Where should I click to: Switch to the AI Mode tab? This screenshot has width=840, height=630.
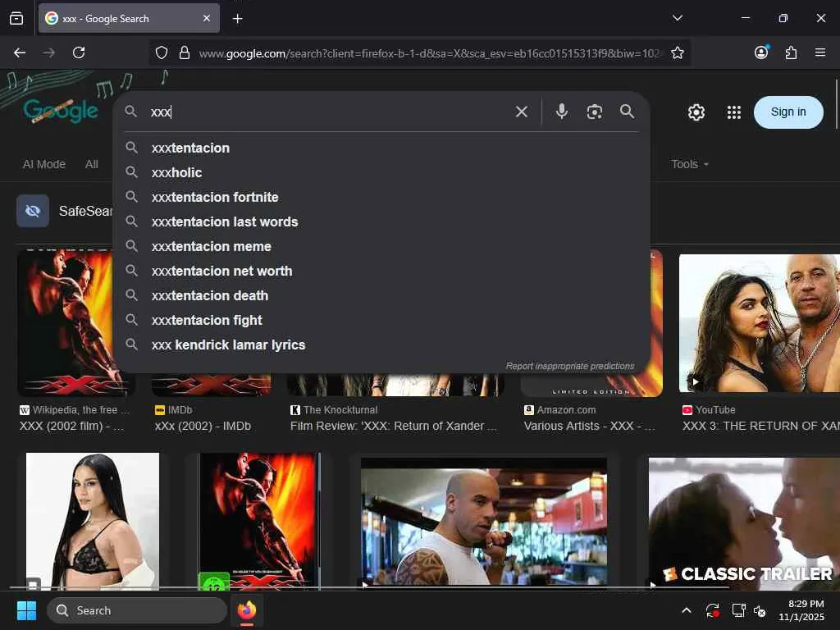tap(44, 164)
